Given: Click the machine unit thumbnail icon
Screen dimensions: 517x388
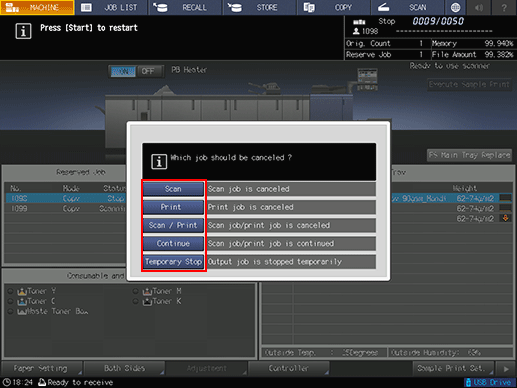Looking at the screenshot, I should coord(367,79).
